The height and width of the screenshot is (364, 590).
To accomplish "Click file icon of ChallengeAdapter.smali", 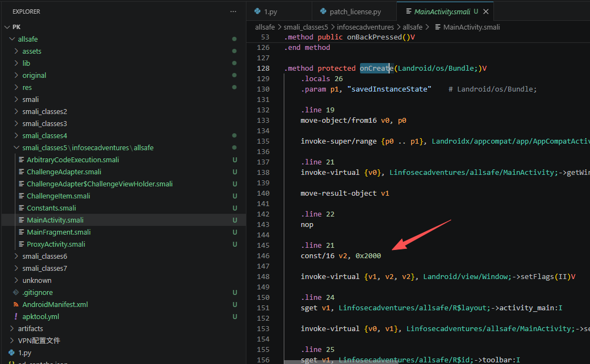I will (x=21, y=172).
